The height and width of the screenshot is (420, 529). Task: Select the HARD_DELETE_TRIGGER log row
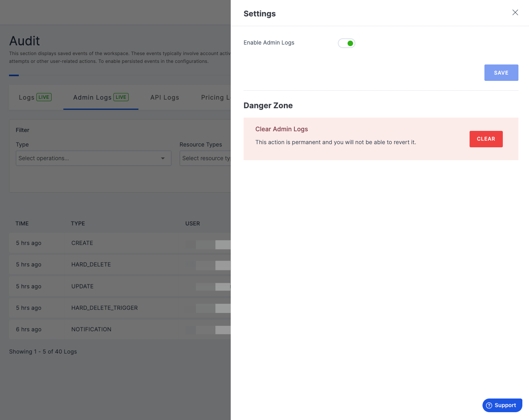point(104,308)
